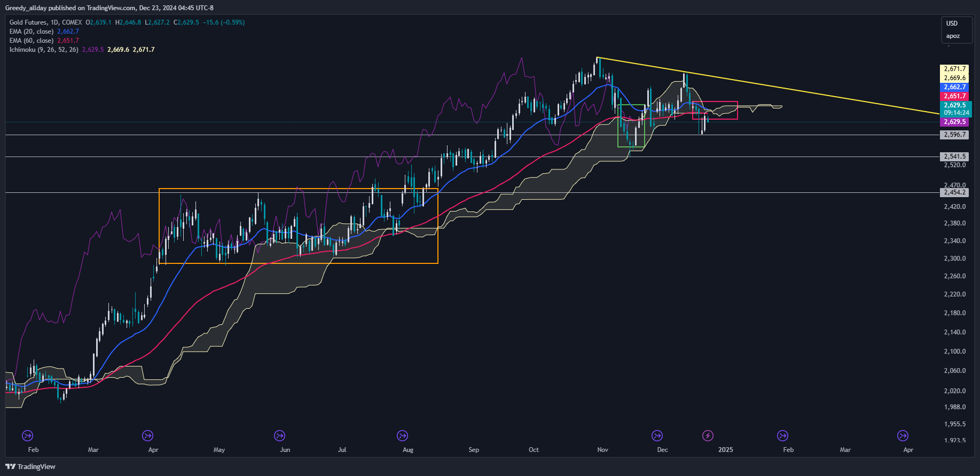Screen dimensions: 980x476
Task: Click the USD currency label
Action: [952, 24]
